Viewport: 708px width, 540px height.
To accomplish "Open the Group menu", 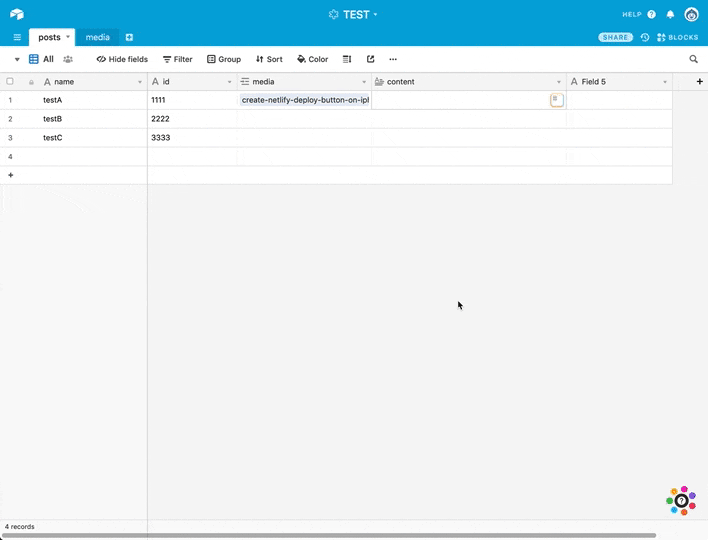I will tap(224, 59).
